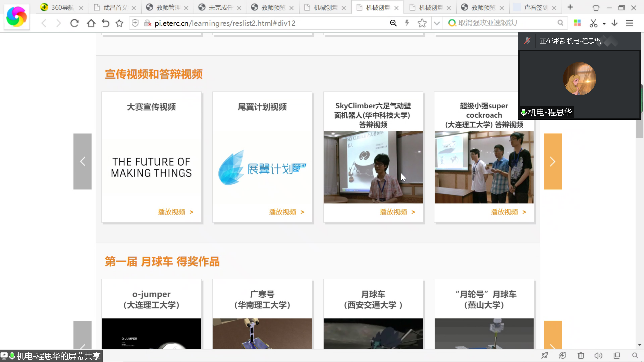Open the scissors screenshot tool

(593, 23)
